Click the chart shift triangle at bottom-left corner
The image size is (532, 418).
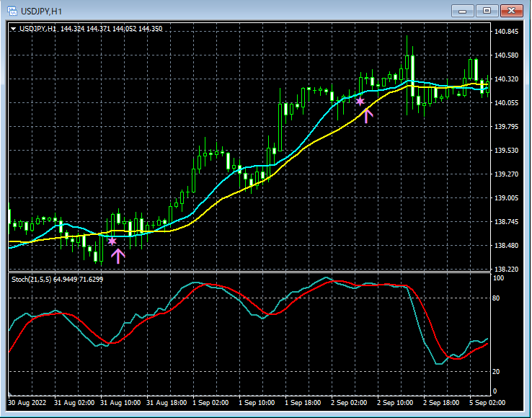pos(11,393)
